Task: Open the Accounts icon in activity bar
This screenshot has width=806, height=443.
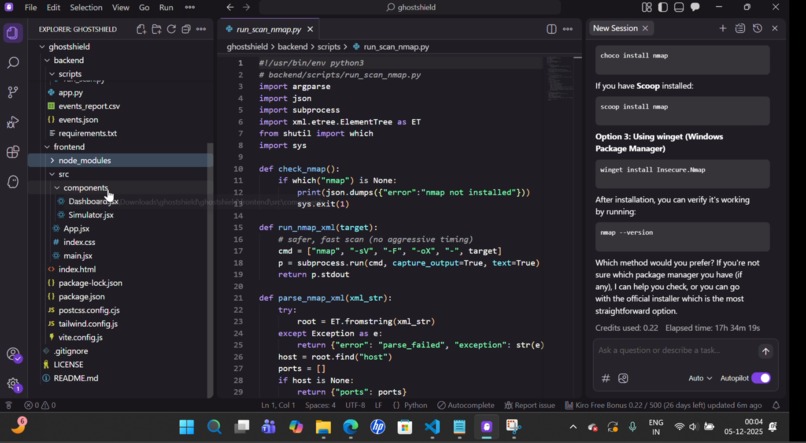Action: tap(13, 355)
